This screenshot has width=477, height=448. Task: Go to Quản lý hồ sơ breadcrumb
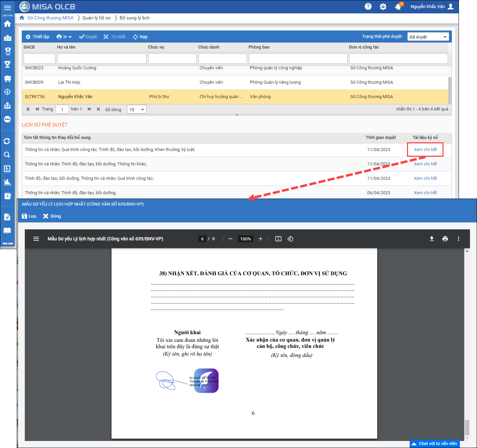point(96,18)
